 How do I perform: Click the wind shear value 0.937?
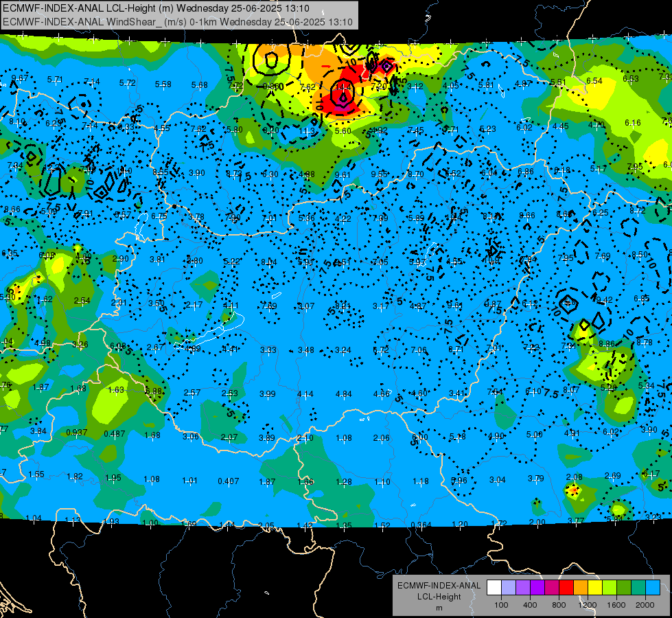tap(77, 433)
